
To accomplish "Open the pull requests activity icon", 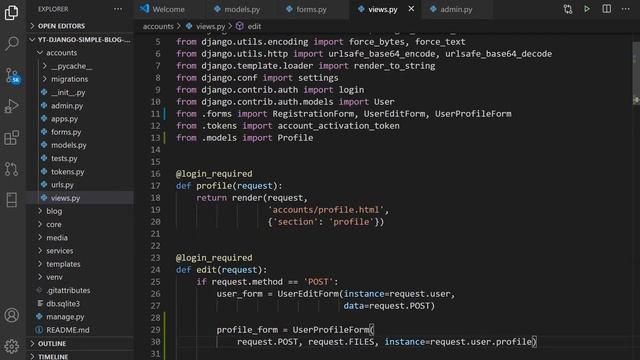I will pyautogui.click(x=11, y=169).
